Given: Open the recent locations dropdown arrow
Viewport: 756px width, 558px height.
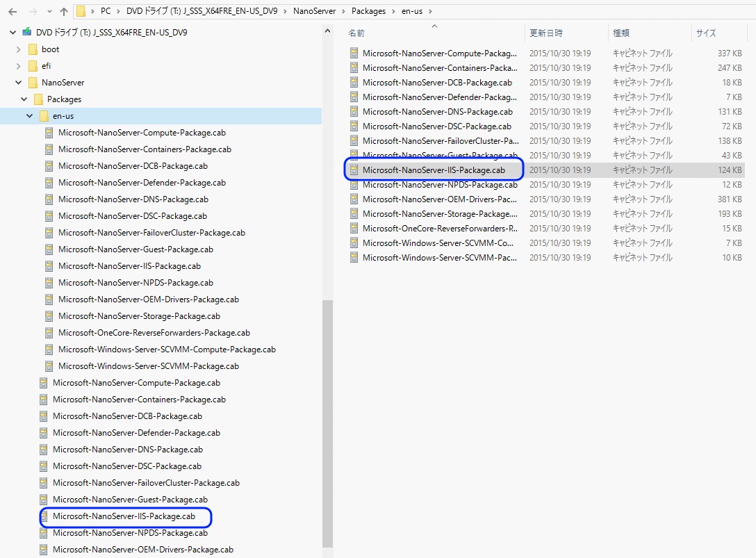Looking at the screenshot, I should pyautogui.click(x=49, y=11).
